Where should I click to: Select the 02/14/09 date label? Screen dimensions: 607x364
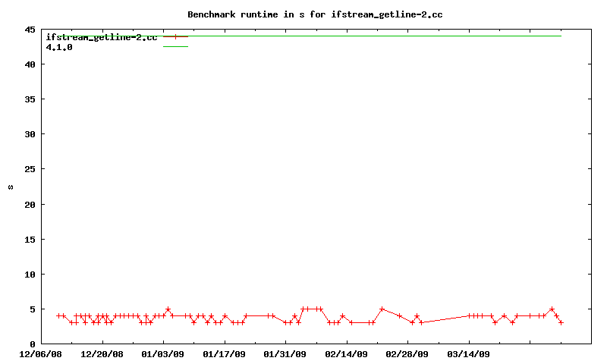pos(347,353)
